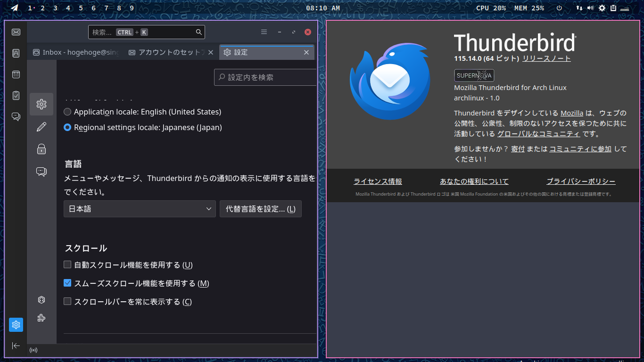Switch to workspace 5 in top panel
Image resolution: width=644 pixels, height=362 pixels.
point(81,8)
